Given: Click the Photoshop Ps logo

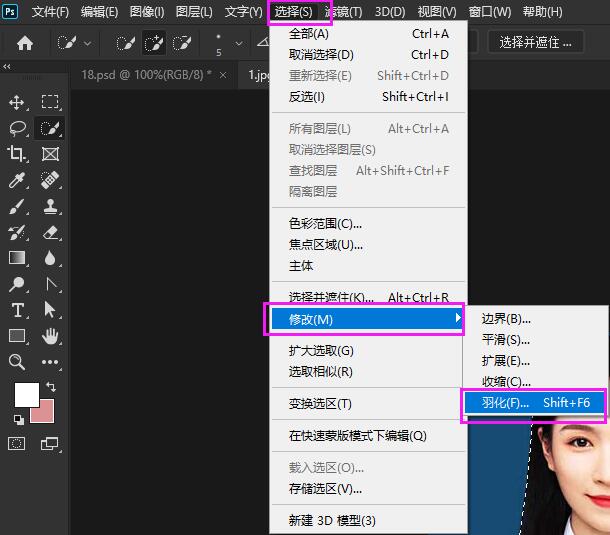Looking at the screenshot, I should pos(10,11).
